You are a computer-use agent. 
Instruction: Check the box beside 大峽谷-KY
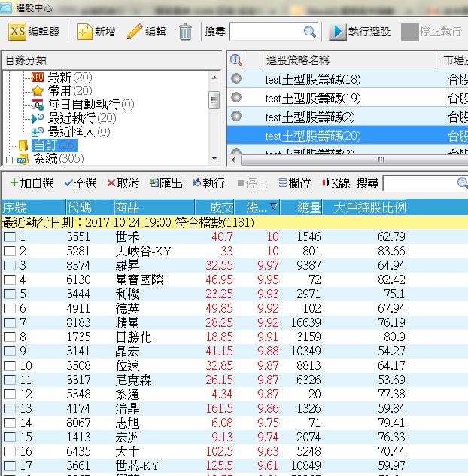[x=9, y=252]
